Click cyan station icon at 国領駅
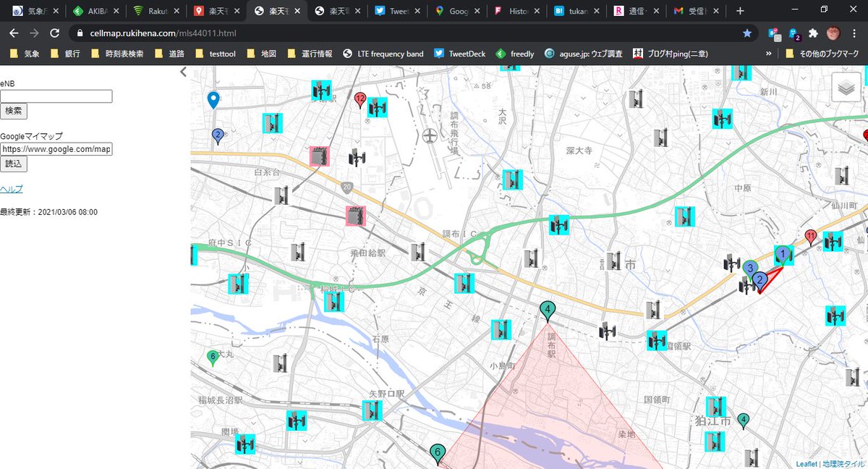 pyautogui.click(x=657, y=339)
